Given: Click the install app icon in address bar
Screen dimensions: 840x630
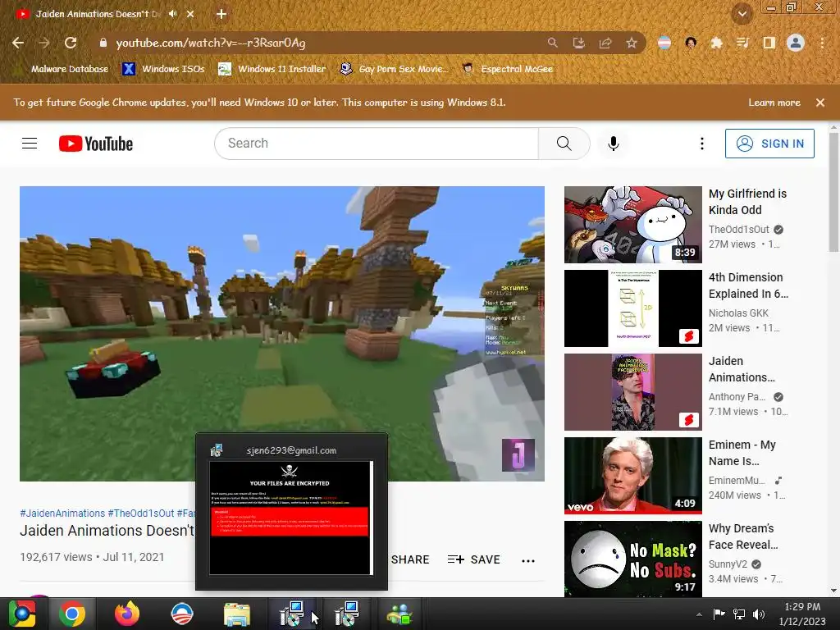Looking at the screenshot, I should [x=578, y=43].
